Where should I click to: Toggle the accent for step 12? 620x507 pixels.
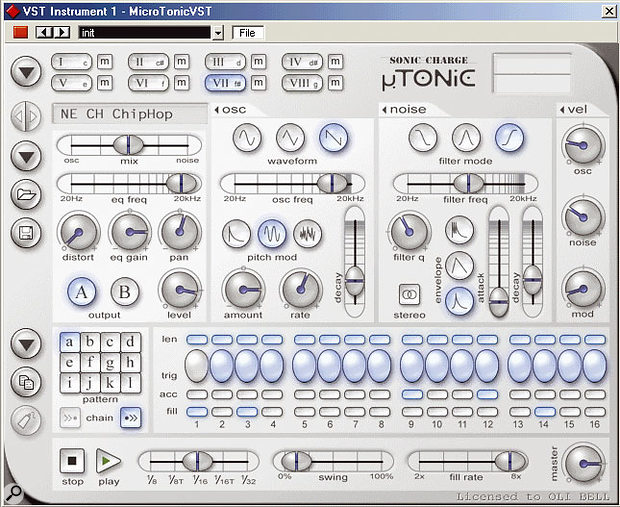[487, 394]
